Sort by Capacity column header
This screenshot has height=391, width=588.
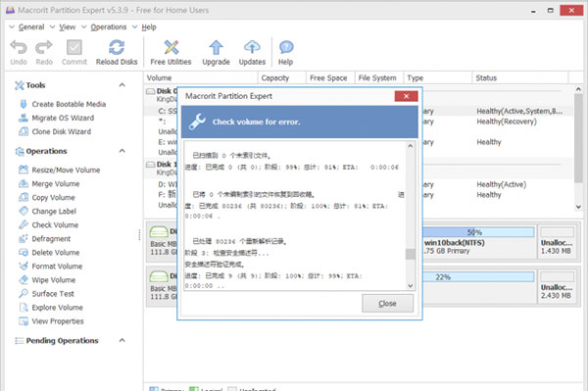tap(282, 78)
